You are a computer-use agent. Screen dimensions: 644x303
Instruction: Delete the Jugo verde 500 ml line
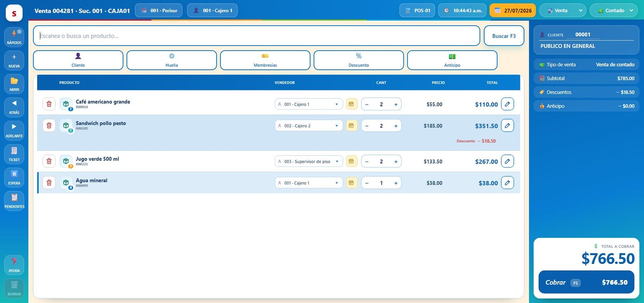(x=49, y=161)
